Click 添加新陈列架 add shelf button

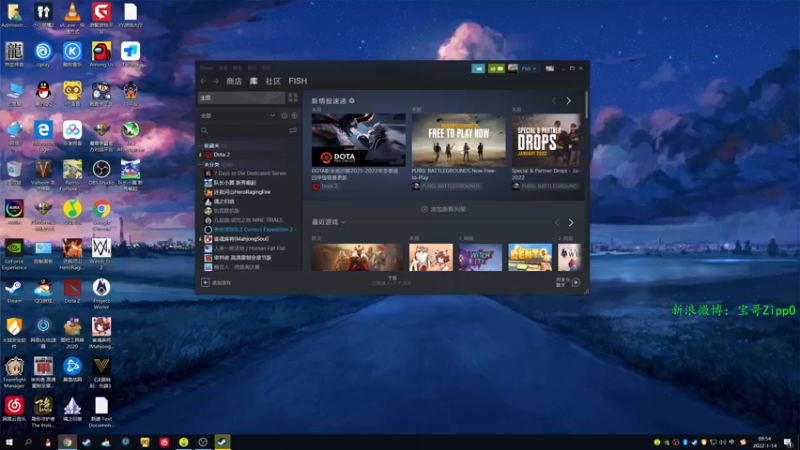coord(443,209)
